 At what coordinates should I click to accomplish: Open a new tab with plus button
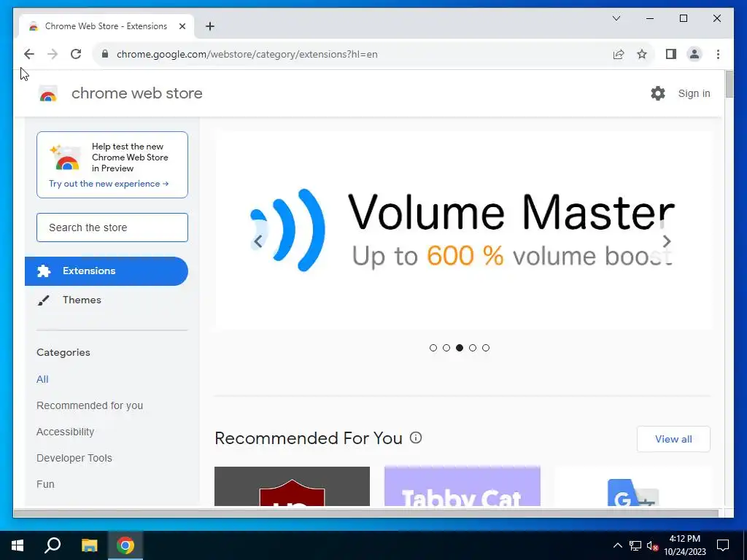(x=210, y=26)
